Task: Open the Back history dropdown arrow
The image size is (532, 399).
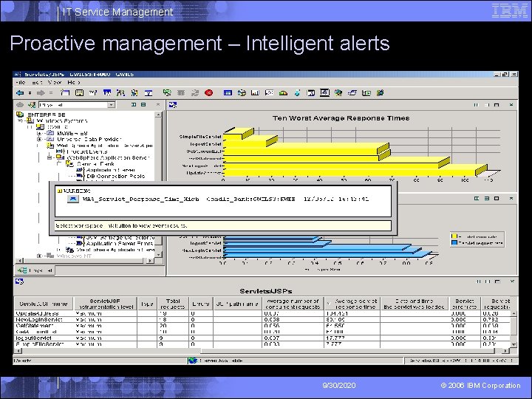Action: click(30, 93)
